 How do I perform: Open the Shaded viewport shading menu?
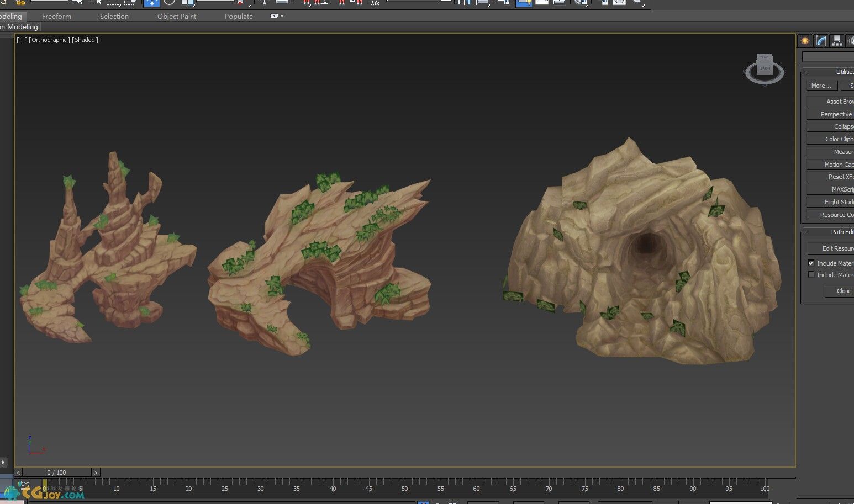coord(85,40)
